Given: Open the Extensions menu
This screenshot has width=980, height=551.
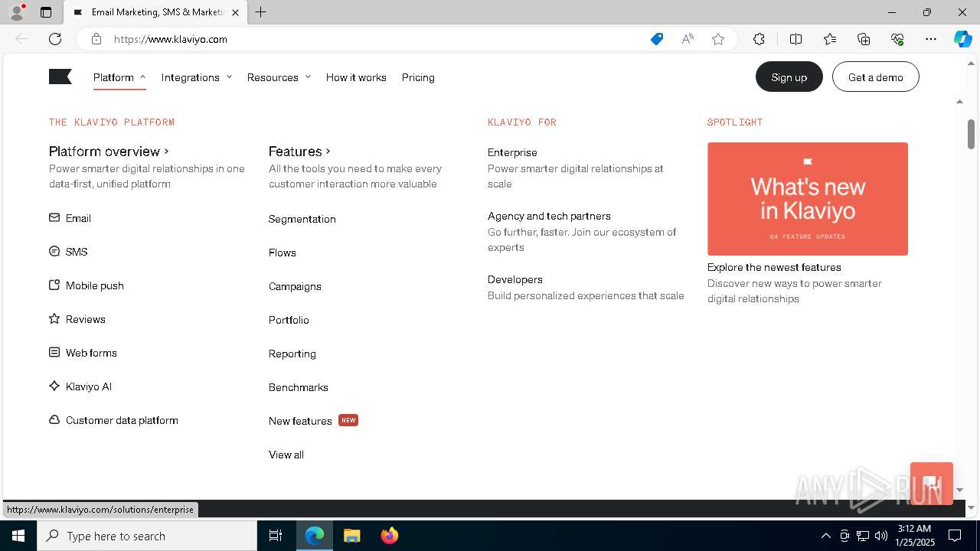Looking at the screenshot, I should (x=759, y=39).
